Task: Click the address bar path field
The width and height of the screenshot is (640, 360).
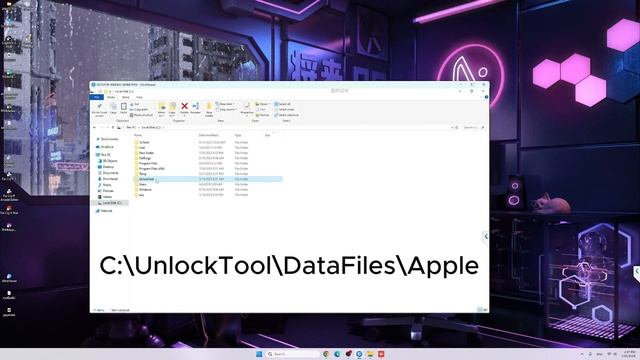Action: pyautogui.click(x=286, y=127)
